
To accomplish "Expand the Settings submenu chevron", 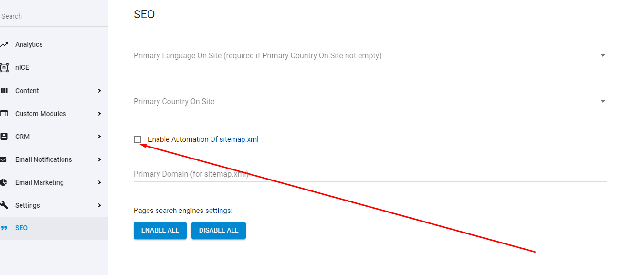I will point(99,205).
